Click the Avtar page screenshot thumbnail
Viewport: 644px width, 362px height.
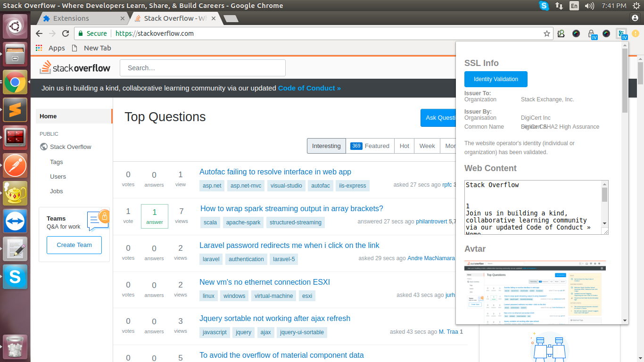point(535,292)
